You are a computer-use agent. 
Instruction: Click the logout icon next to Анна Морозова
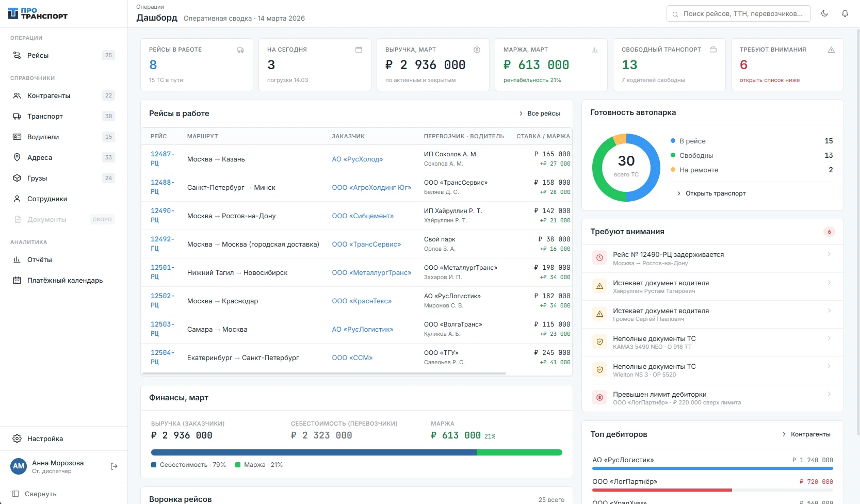coord(114,466)
